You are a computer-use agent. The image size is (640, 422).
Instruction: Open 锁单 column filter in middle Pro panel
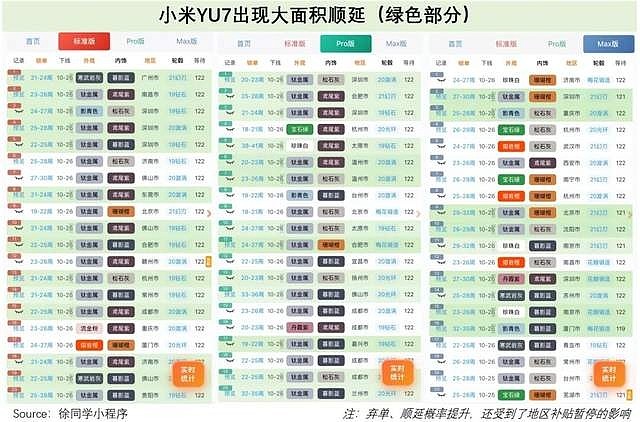(x=252, y=62)
